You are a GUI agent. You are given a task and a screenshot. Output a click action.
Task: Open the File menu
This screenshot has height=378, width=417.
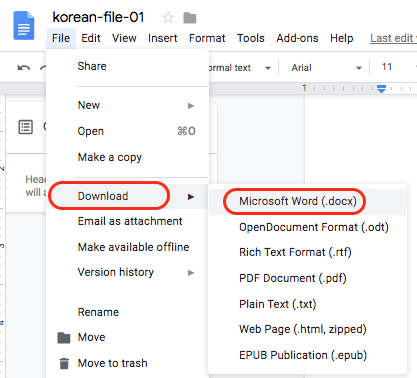(x=61, y=38)
